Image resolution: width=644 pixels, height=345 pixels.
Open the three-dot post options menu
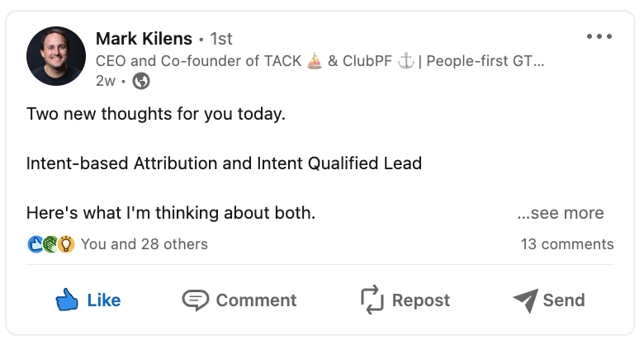(x=599, y=37)
